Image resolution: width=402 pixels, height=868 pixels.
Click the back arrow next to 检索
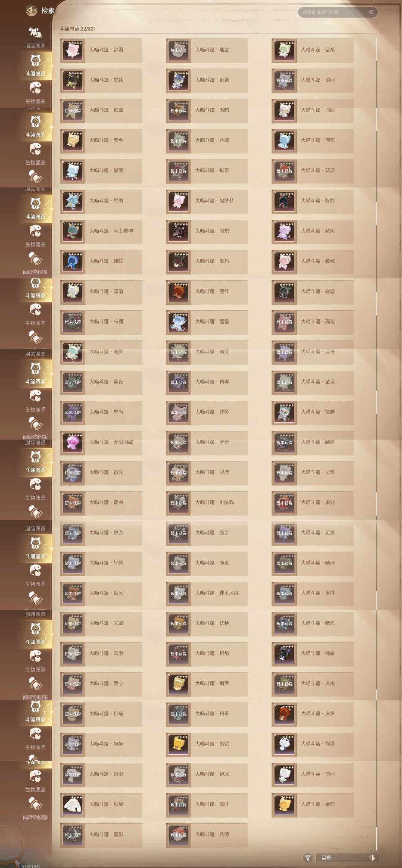coord(31,10)
